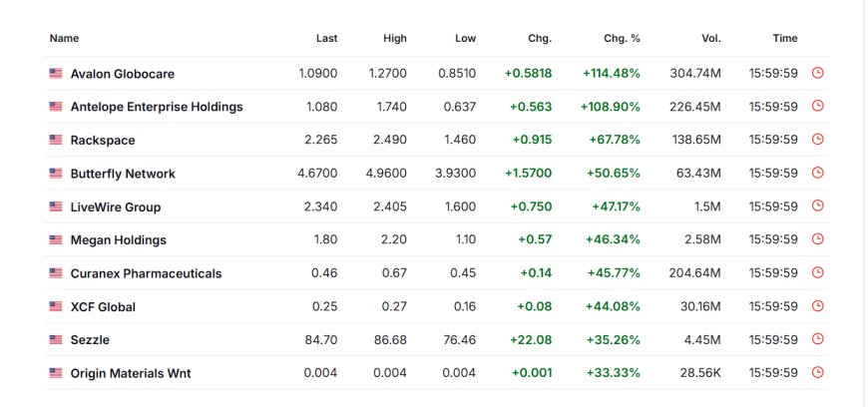Click Megan Holdings' volume 2.58M
The width and height of the screenshot is (868, 407).
pos(702,239)
